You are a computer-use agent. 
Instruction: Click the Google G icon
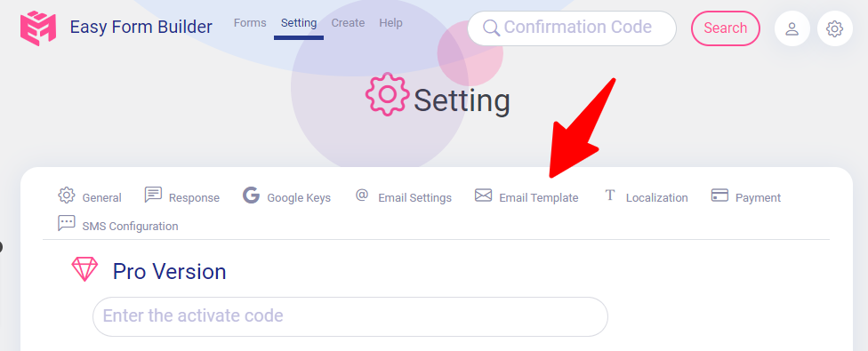click(252, 195)
